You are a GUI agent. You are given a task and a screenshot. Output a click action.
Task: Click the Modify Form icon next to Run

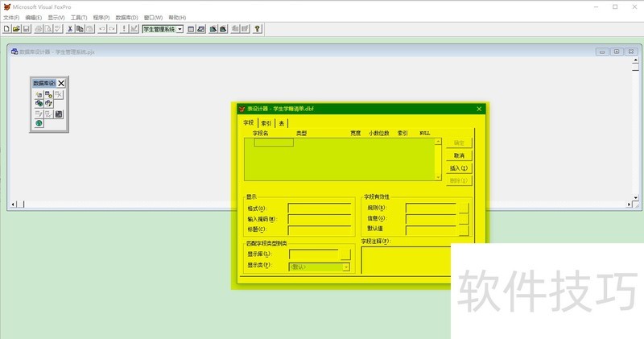tap(134, 29)
